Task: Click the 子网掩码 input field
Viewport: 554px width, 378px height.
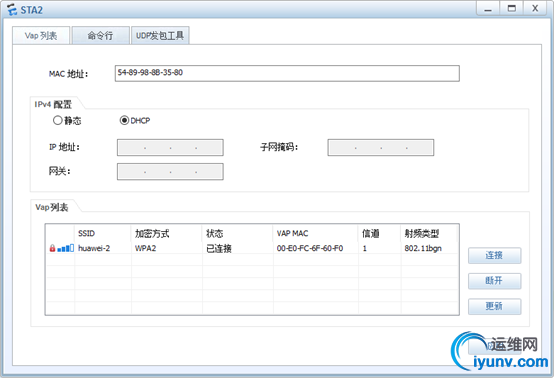Action: coord(381,148)
